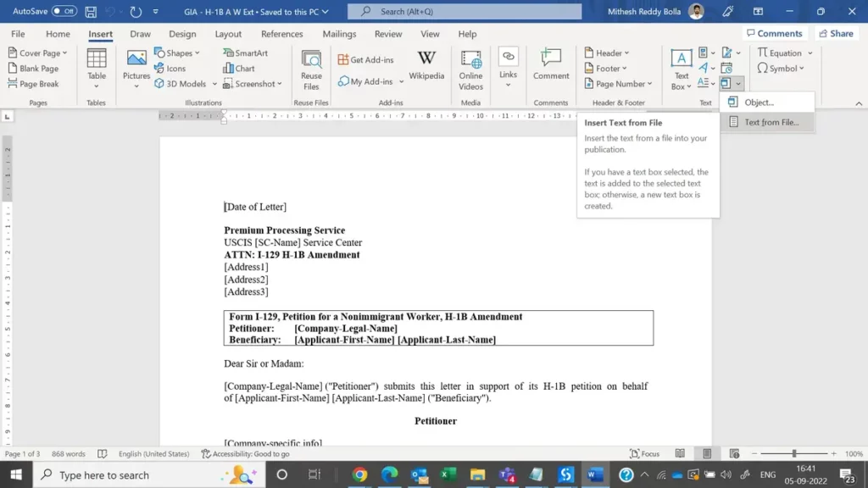This screenshot has width=868, height=488.
Task: Switch to Web Layout view
Action: pos(735,454)
